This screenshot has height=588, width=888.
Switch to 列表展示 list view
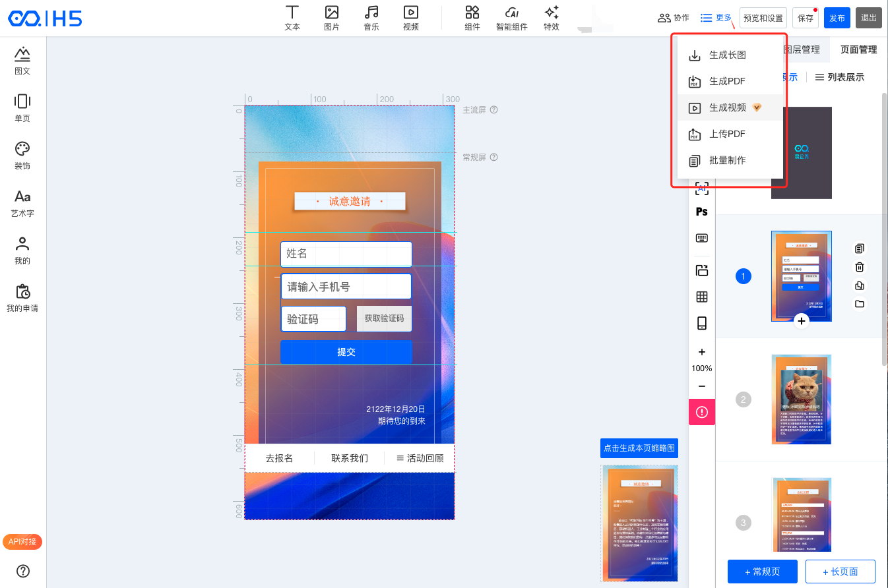839,77
